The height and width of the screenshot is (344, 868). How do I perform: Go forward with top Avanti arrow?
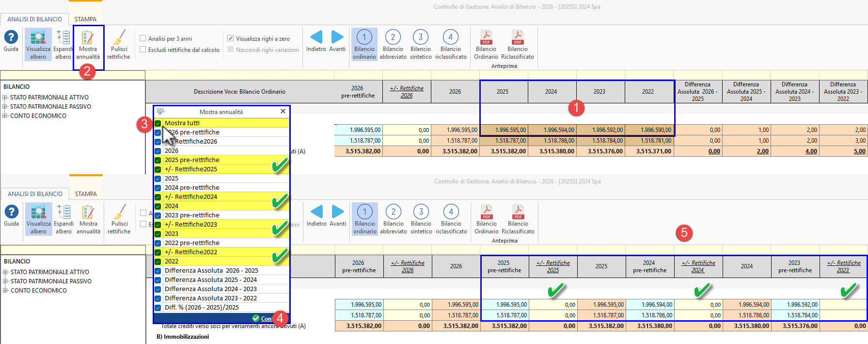click(x=337, y=41)
